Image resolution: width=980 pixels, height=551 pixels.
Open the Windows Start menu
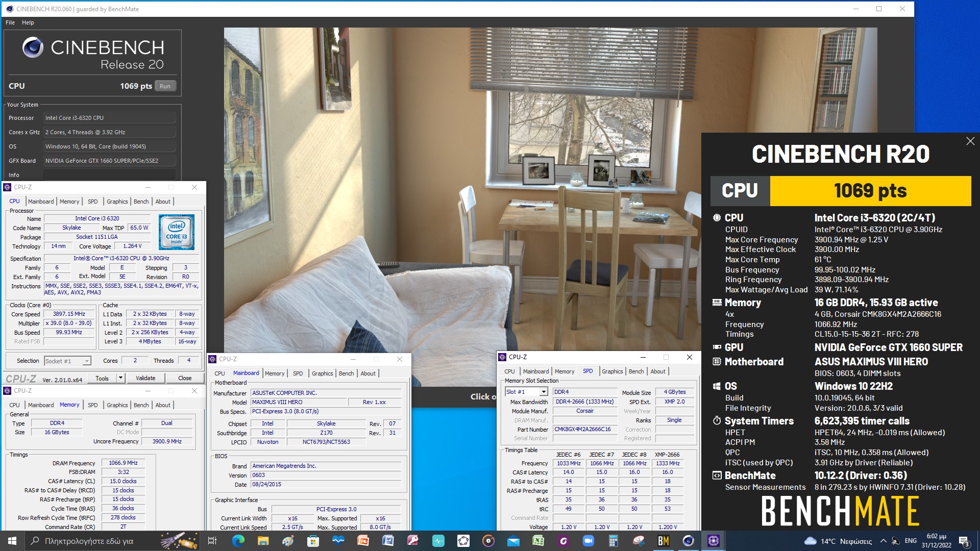coord(12,541)
